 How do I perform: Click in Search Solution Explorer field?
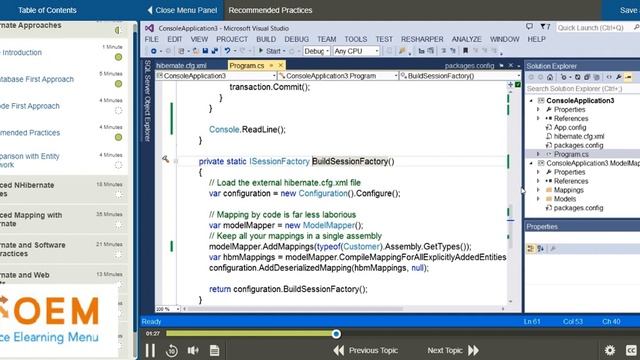click(x=582, y=89)
